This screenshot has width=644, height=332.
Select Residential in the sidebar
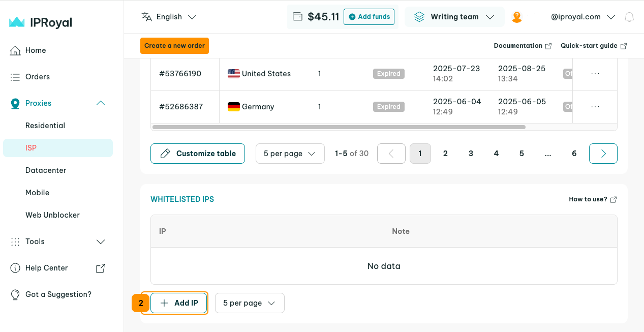(45, 126)
